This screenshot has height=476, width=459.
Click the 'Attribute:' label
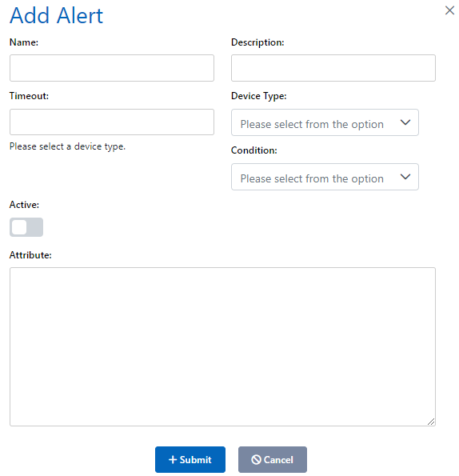click(30, 255)
